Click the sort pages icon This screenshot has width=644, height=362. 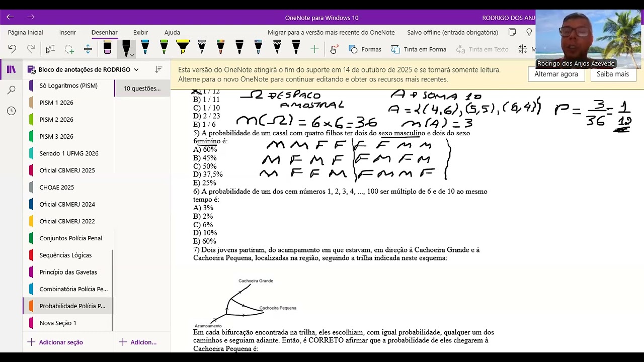coord(159,69)
